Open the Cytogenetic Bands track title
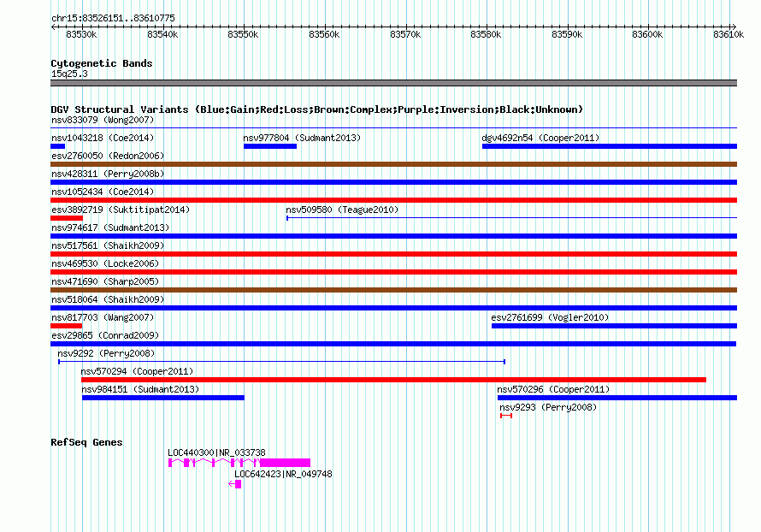 (x=102, y=63)
